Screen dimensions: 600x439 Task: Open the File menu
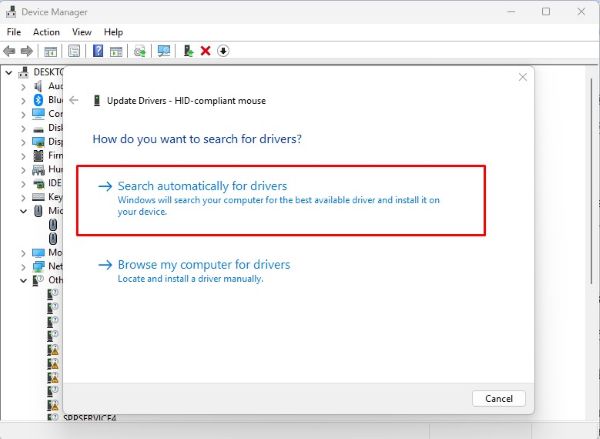pyautogui.click(x=14, y=32)
